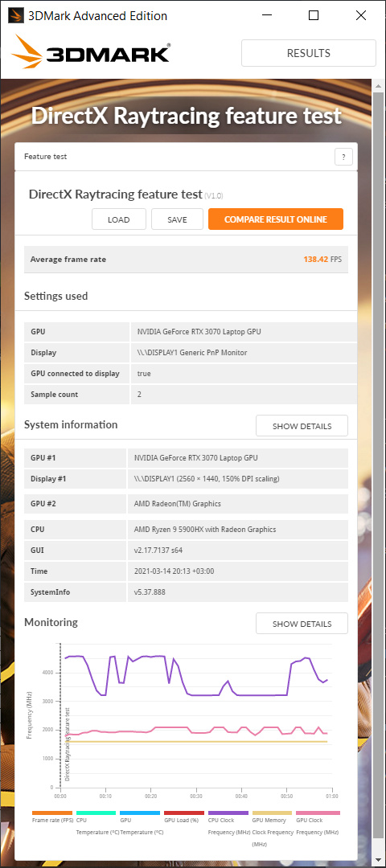
Task: Click the Average frame rate label
Action: (x=68, y=259)
